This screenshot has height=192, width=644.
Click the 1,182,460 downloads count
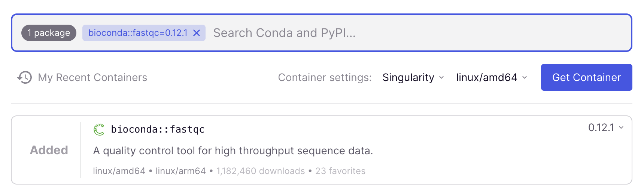tap(261, 171)
